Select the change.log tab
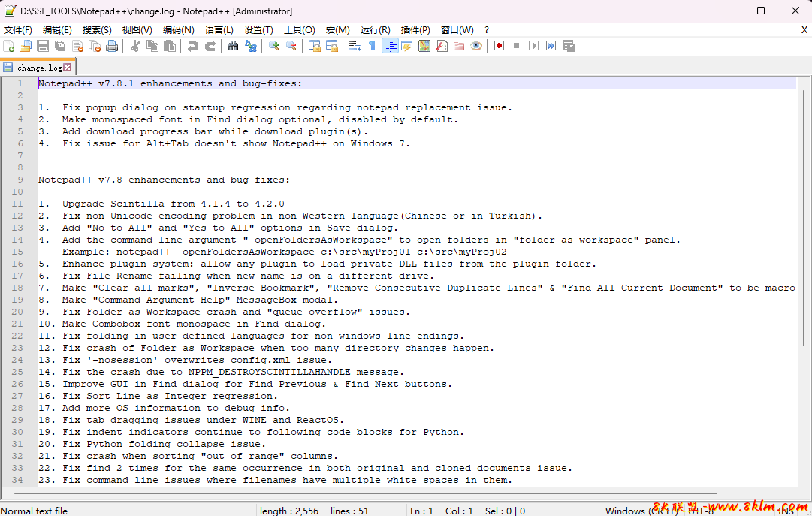 pos(39,68)
